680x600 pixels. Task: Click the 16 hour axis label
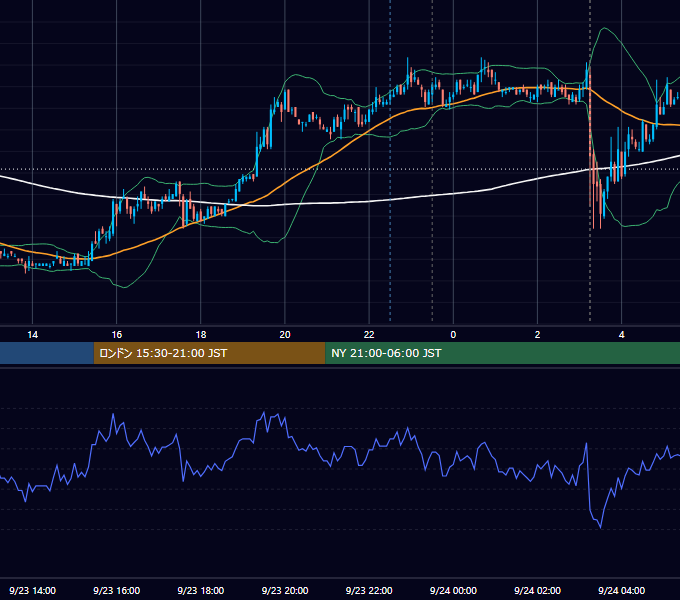tap(117, 335)
